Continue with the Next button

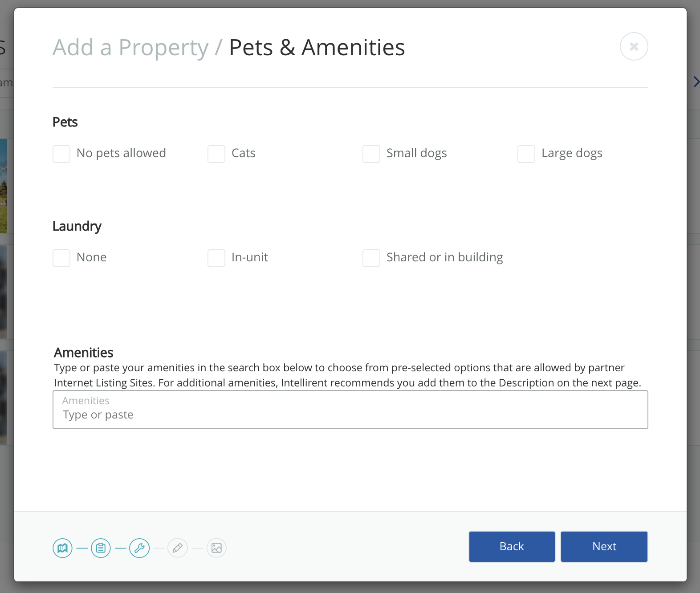(x=604, y=546)
